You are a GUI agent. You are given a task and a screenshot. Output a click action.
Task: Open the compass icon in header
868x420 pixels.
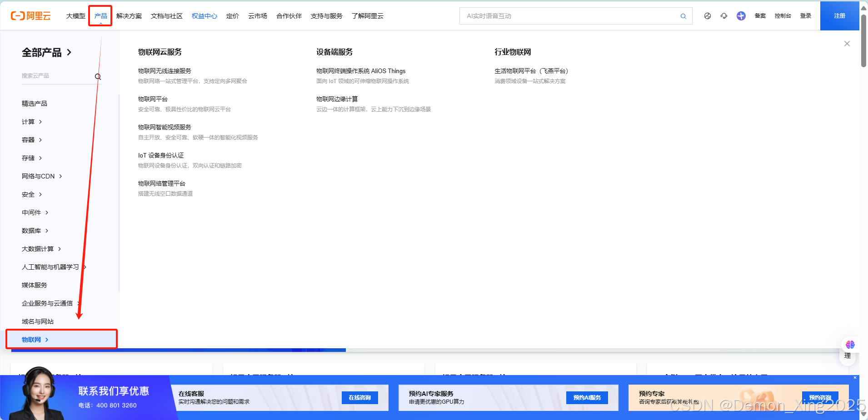pos(708,16)
